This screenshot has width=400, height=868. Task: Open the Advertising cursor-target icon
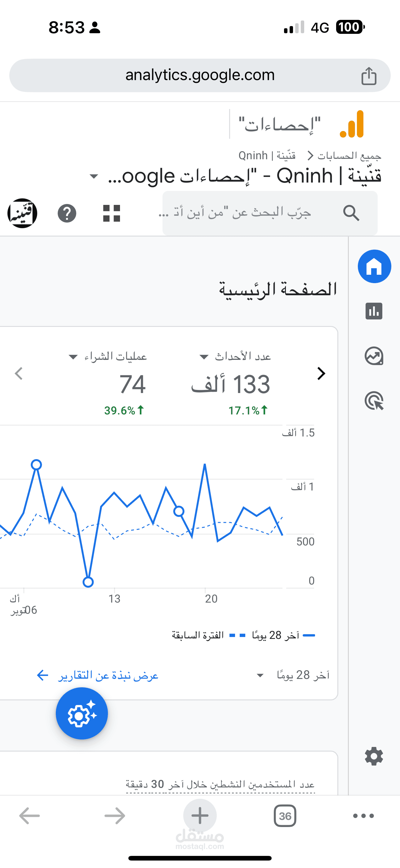click(x=374, y=401)
